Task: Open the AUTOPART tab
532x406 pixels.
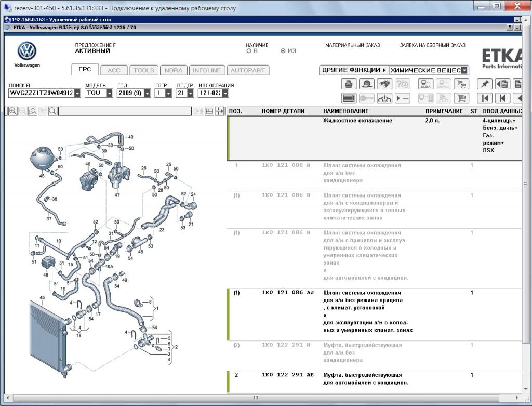Action: point(248,70)
